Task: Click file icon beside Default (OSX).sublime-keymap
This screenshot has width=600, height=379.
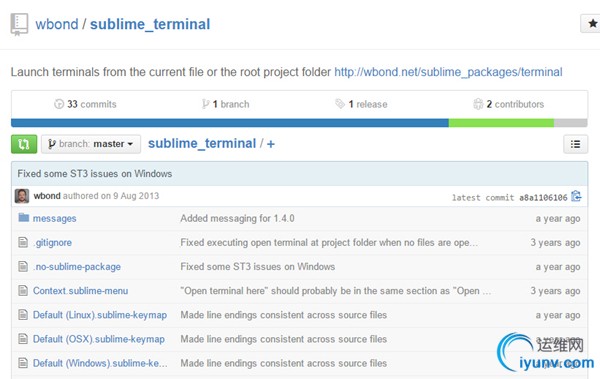Action: (23, 339)
